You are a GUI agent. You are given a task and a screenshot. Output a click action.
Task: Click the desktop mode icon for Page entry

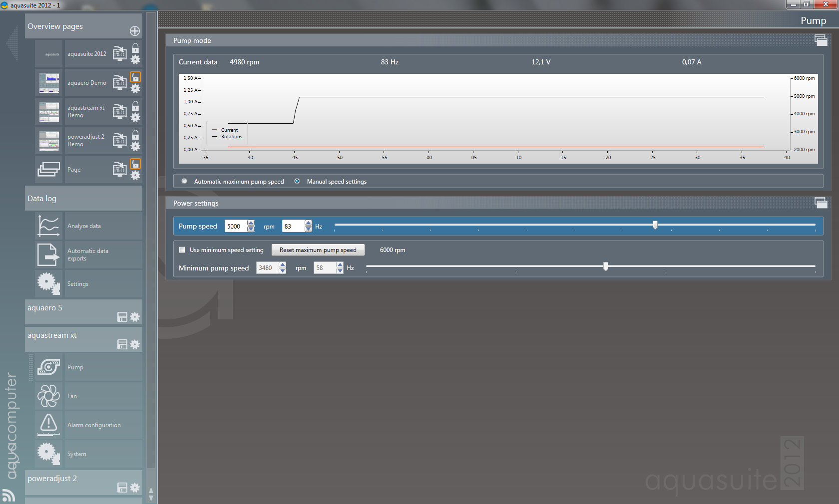[120, 169]
